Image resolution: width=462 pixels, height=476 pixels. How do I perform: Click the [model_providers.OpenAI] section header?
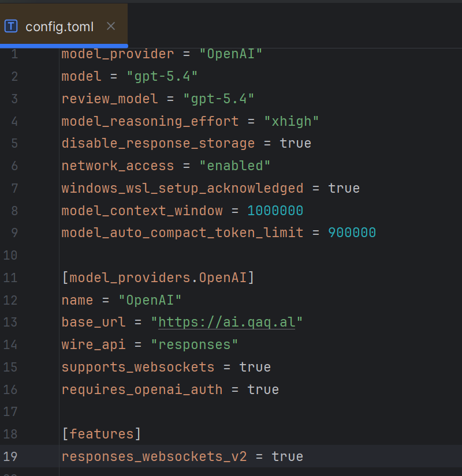tap(158, 278)
